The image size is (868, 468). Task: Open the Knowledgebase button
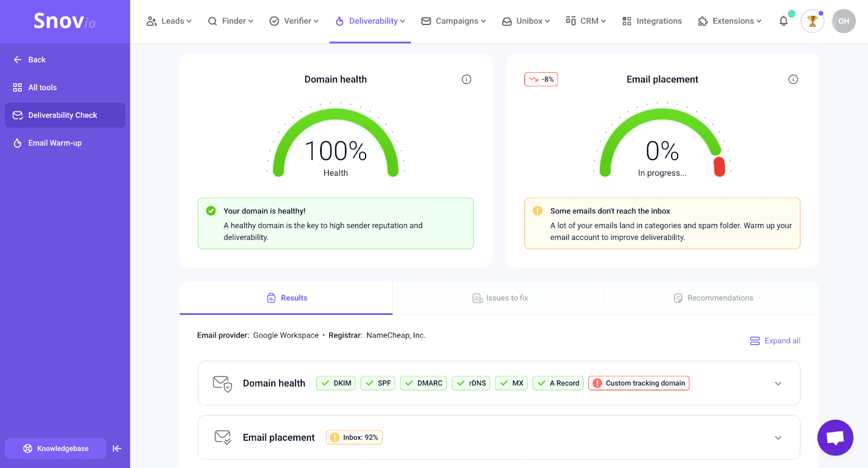pyautogui.click(x=55, y=448)
